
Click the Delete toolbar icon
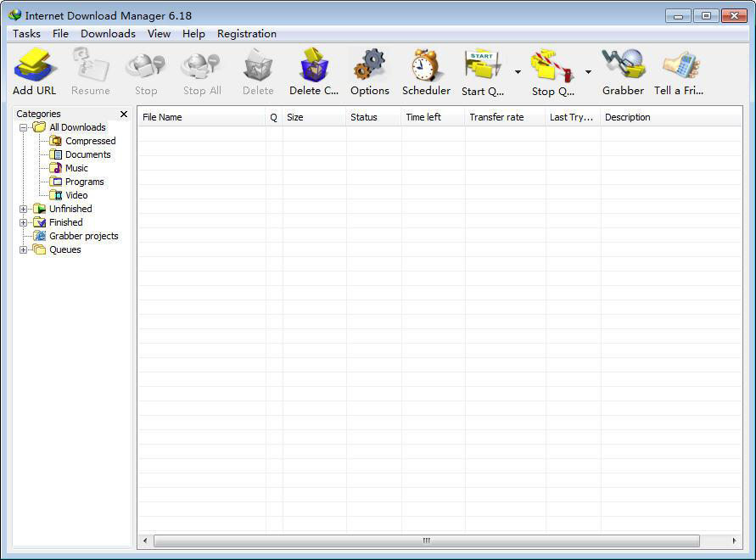257,66
